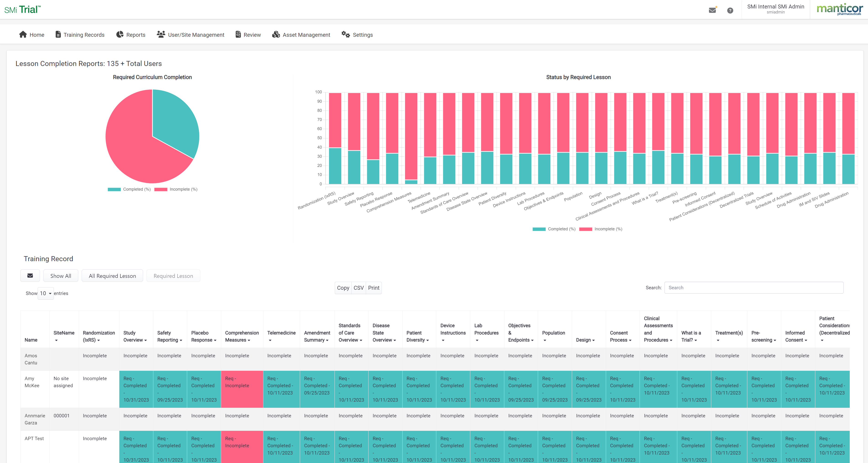Viewport: 868px width, 463px height.
Task: Click the Reports pie chart icon
Action: click(120, 34)
